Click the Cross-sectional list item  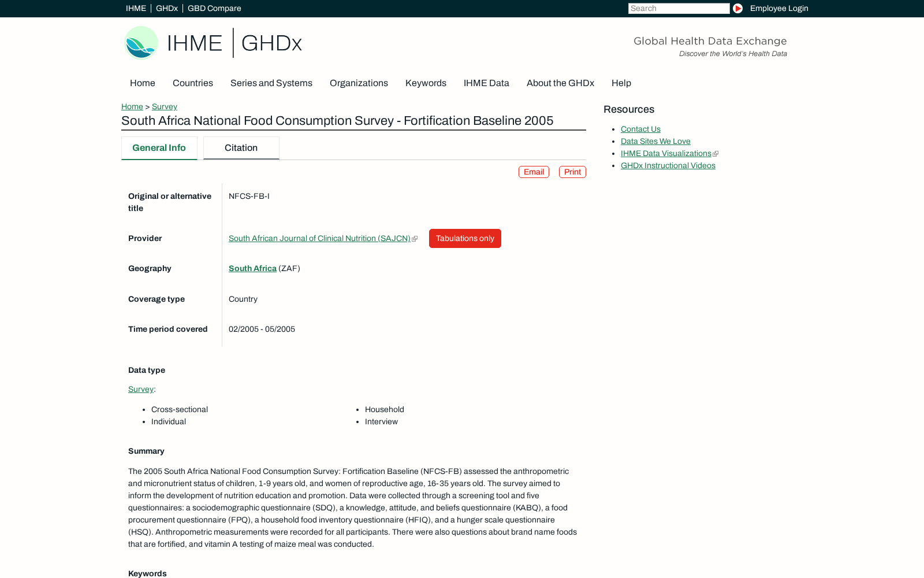[x=180, y=409]
